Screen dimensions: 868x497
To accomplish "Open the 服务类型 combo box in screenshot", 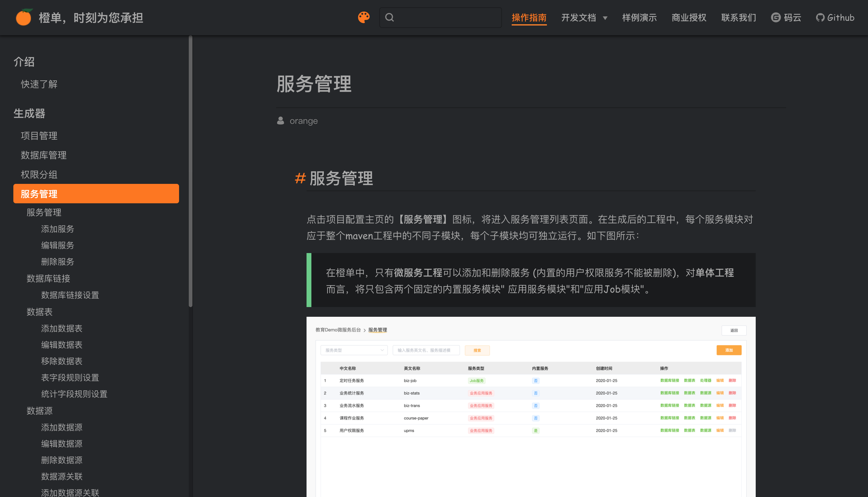I will (354, 350).
